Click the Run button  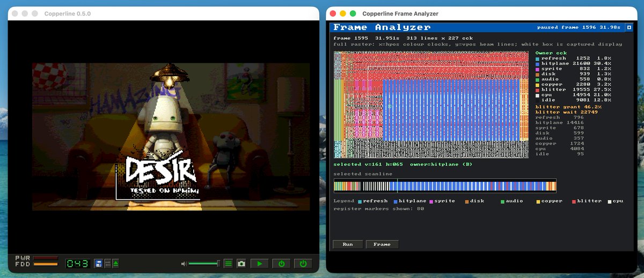point(348,244)
